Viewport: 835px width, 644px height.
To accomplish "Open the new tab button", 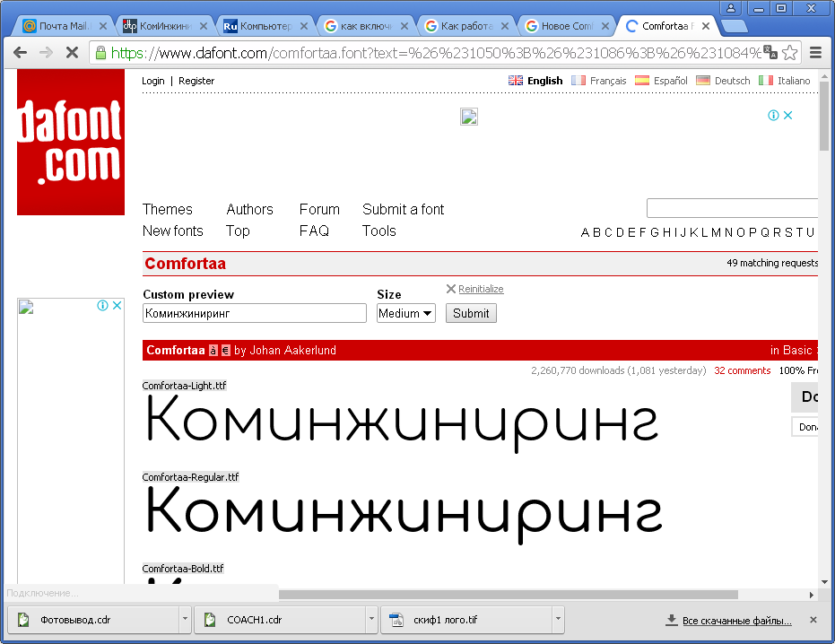I will click(x=734, y=26).
